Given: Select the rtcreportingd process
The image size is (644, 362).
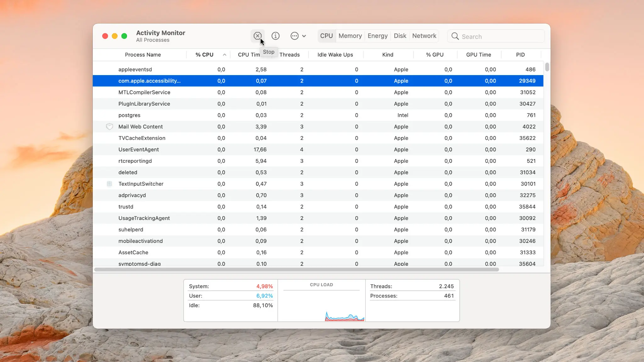Looking at the screenshot, I should [x=318, y=161].
